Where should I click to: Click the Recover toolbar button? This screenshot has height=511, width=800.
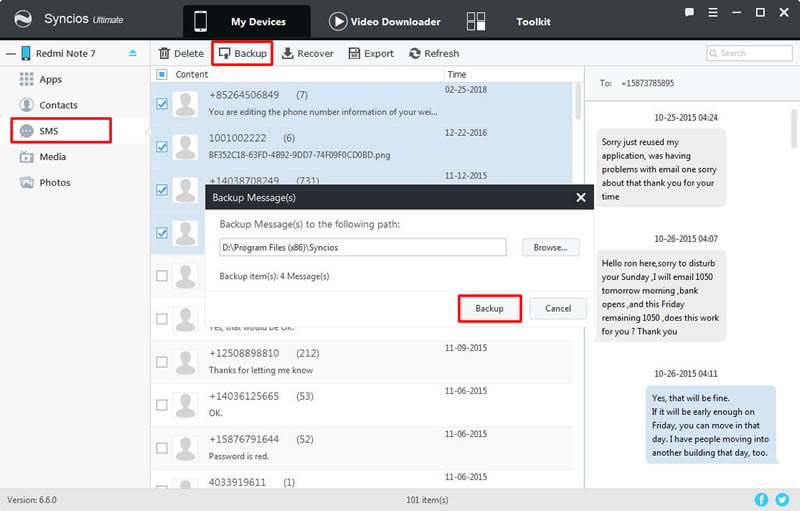pos(308,53)
